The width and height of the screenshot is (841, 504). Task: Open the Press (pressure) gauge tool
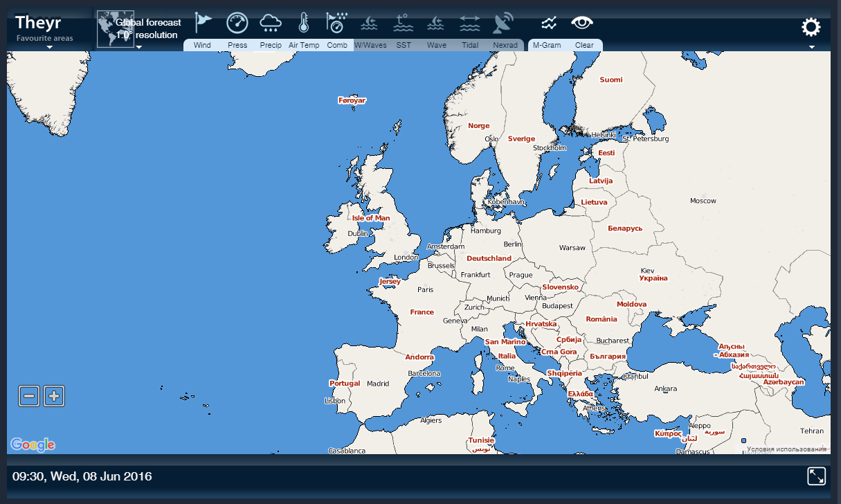coord(237,23)
